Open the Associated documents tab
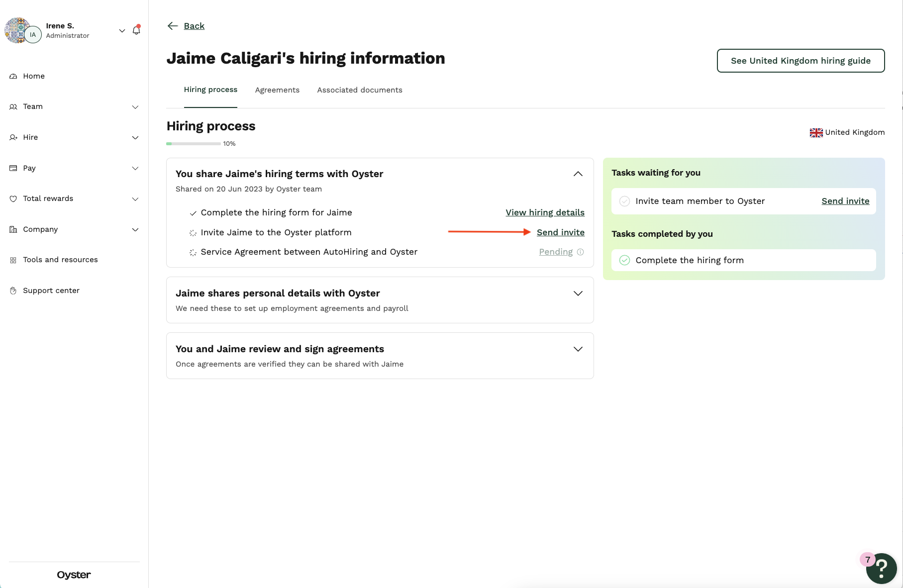 pyautogui.click(x=360, y=90)
